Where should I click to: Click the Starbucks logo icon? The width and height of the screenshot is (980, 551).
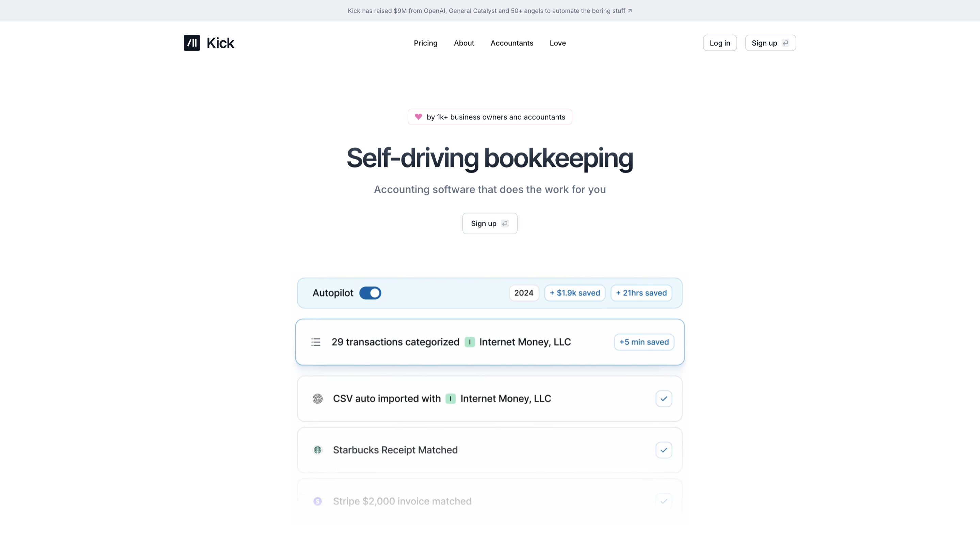click(x=317, y=450)
